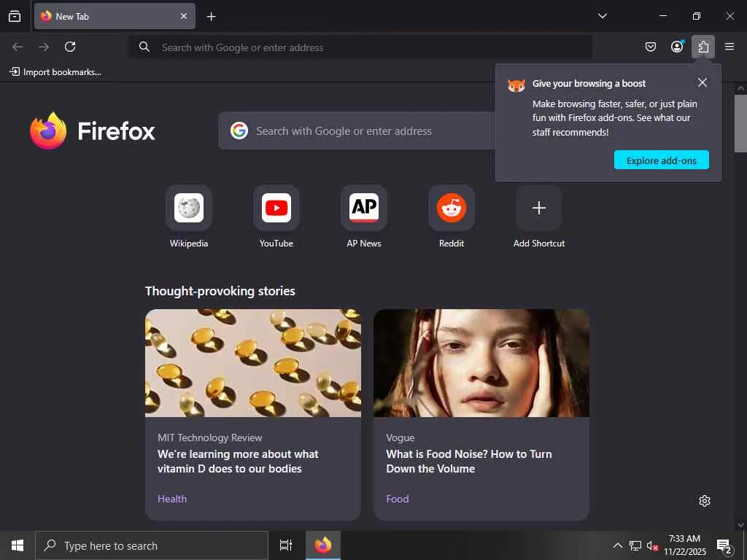Click the fox icon in the add-ons popup
Screen dimensions: 747x560
[516, 86]
